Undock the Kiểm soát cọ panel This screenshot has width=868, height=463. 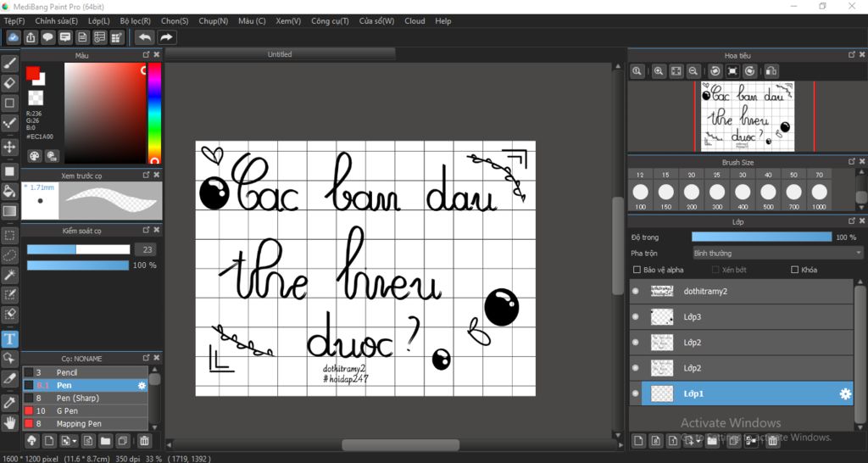pos(146,230)
